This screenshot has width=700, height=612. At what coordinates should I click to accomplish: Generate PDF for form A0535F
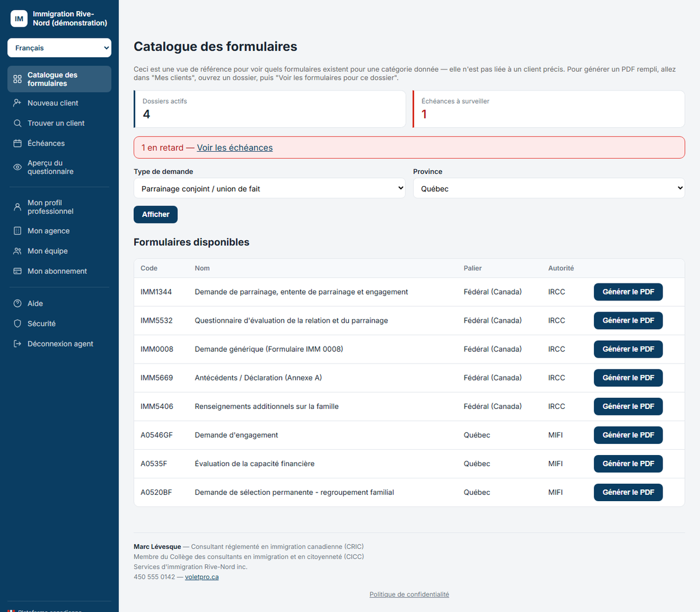(x=628, y=464)
